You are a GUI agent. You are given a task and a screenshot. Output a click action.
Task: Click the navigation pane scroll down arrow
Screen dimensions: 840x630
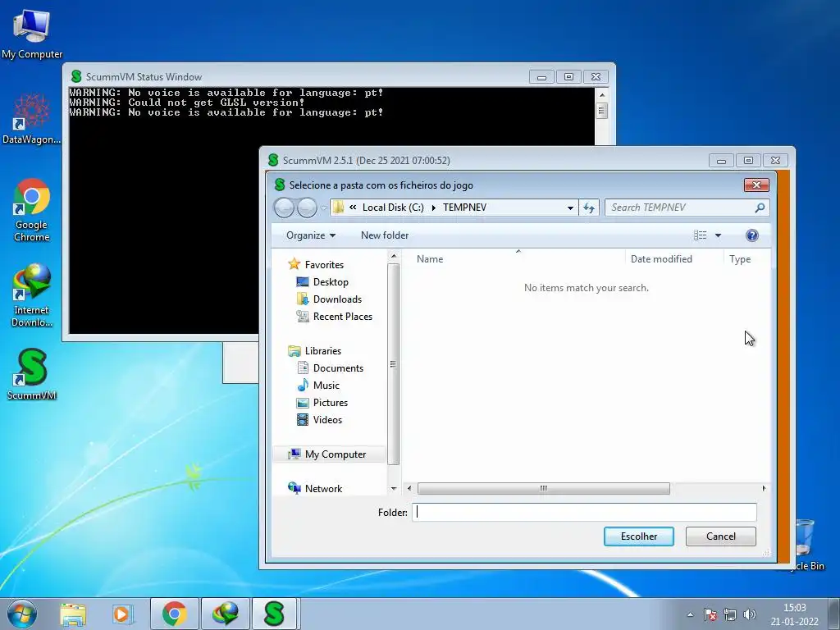coord(394,489)
